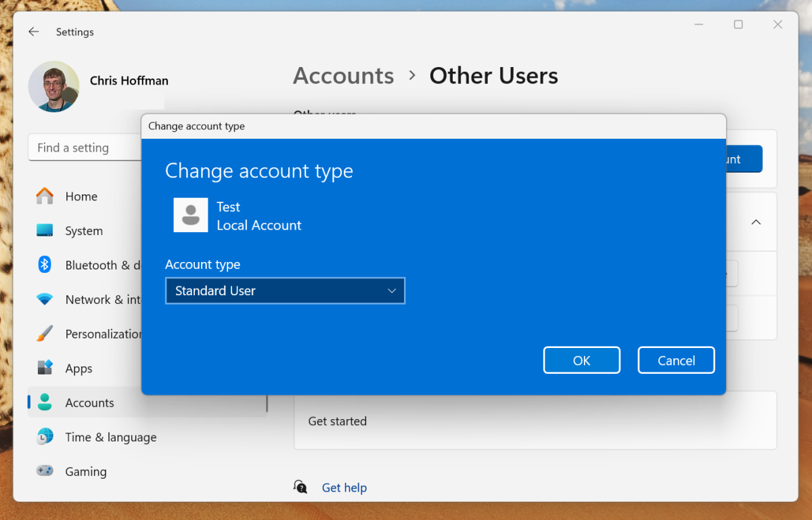Image resolution: width=812 pixels, height=520 pixels.
Task: Collapse the expanded user account chevron
Action: pyautogui.click(x=756, y=222)
